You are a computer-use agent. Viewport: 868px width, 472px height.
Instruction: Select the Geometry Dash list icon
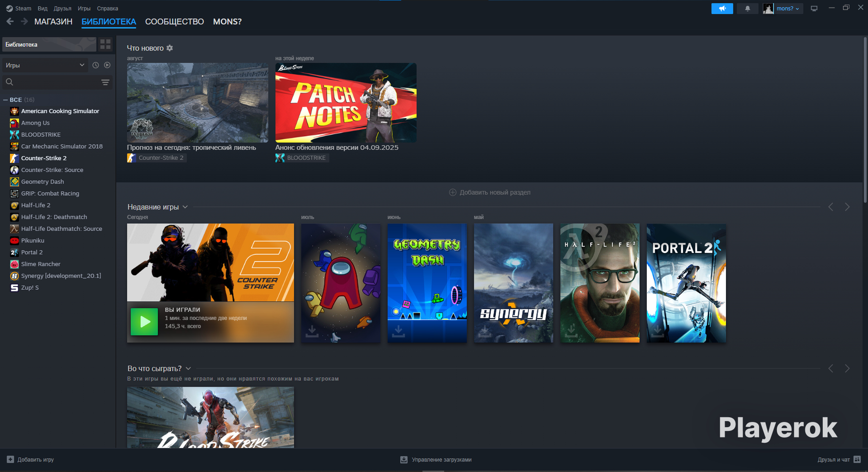pyautogui.click(x=15, y=182)
